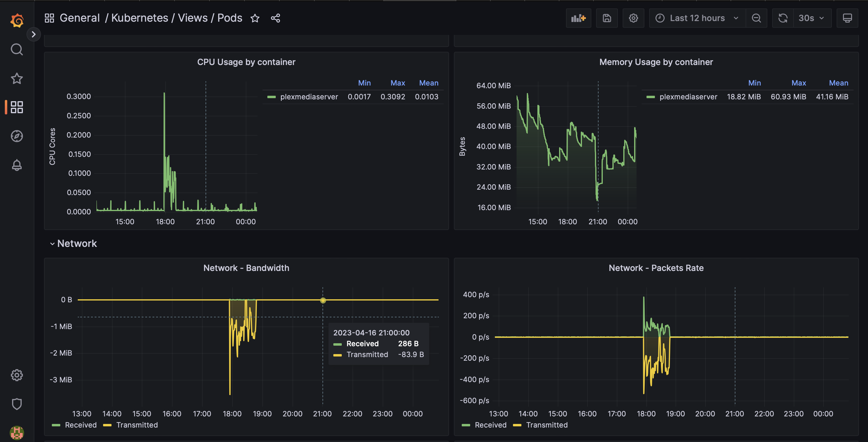Image resolution: width=868 pixels, height=442 pixels.
Task: Click CPU legend max value 0.3092
Action: click(392, 97)
